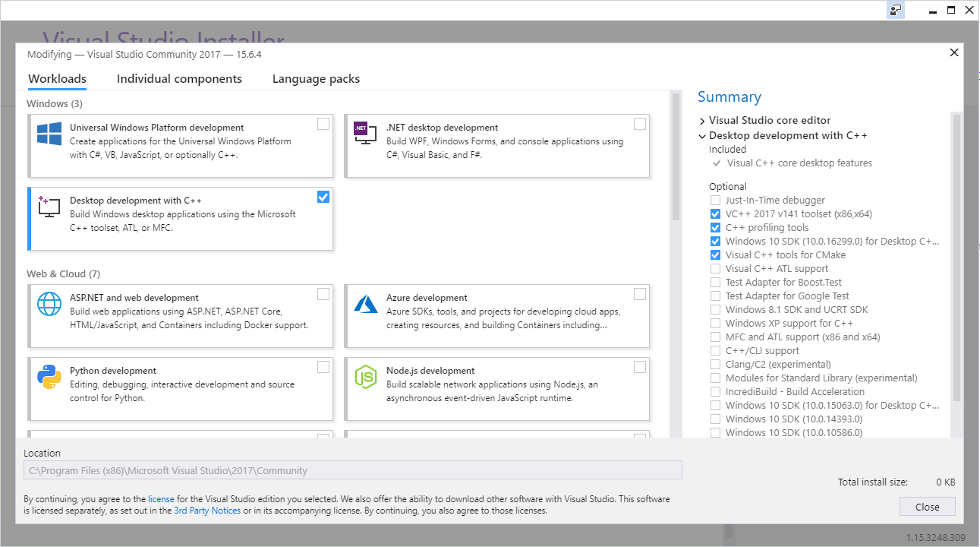This screenshot has width=980, height=547.
Task: Enable IncrediBuild - Build Acceleration
Action: click(x=715, y=392)
